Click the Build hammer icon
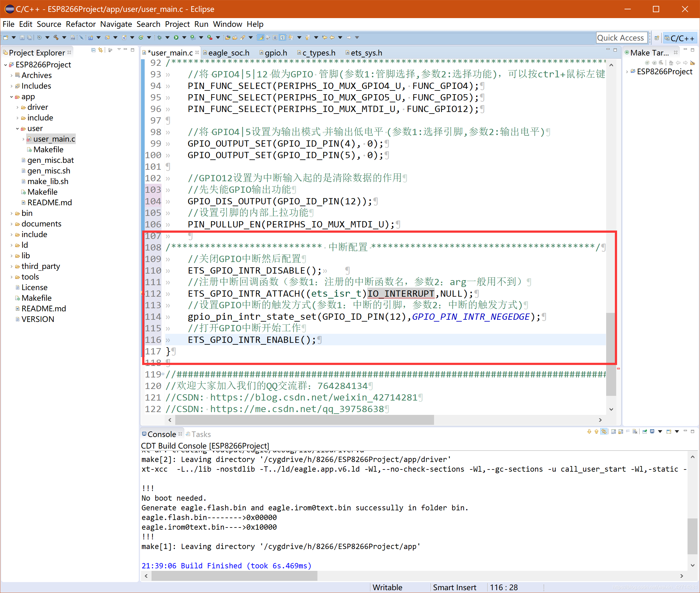Image resolution: width=700 pixels, height=593 pixels. 56,38
